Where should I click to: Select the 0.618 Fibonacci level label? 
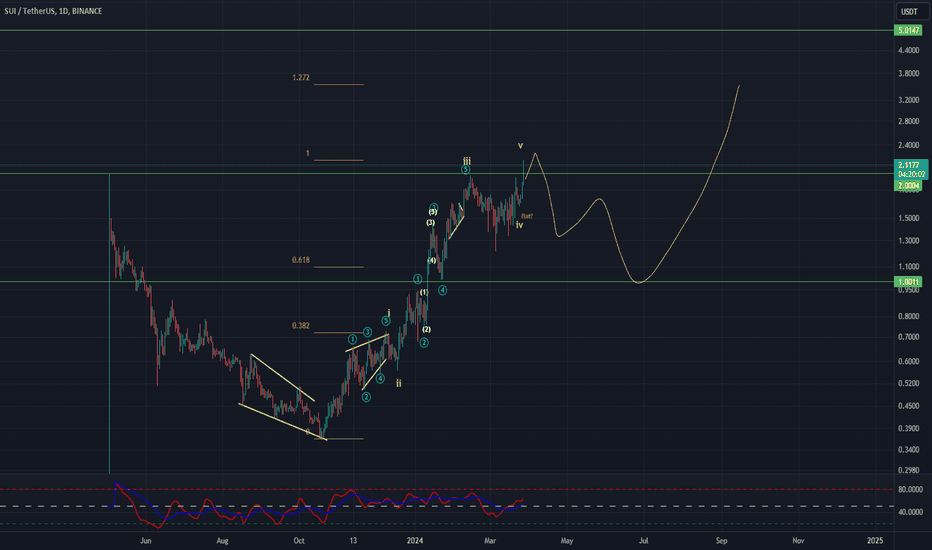[301, 260]
